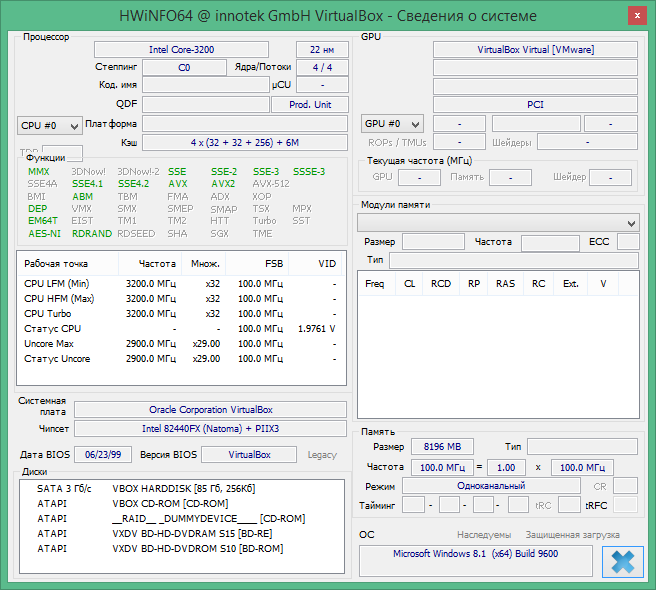Click the AES-NI feature label
Screen dimensions: 656x590
(x=44, y=233)
